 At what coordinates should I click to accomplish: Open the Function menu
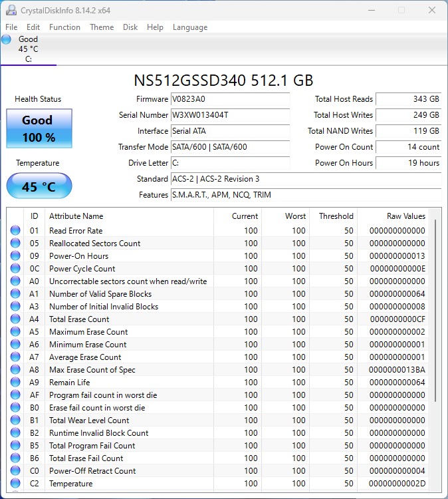[x=64, y=27]
